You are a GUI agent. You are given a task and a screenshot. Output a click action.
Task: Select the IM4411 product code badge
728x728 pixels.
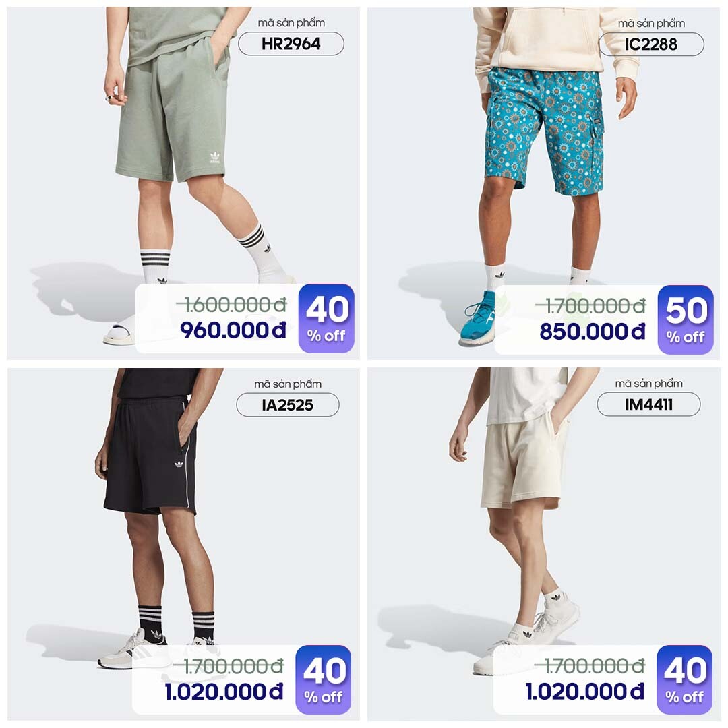(x=648, y=404)
